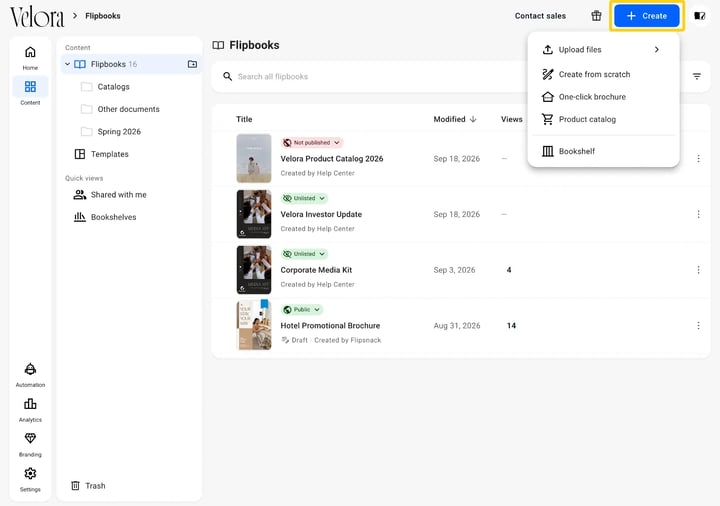The width and height of the screenshot is (720, 506).
Task: Open Settings in the sidebar
Action: pos(30,479)
